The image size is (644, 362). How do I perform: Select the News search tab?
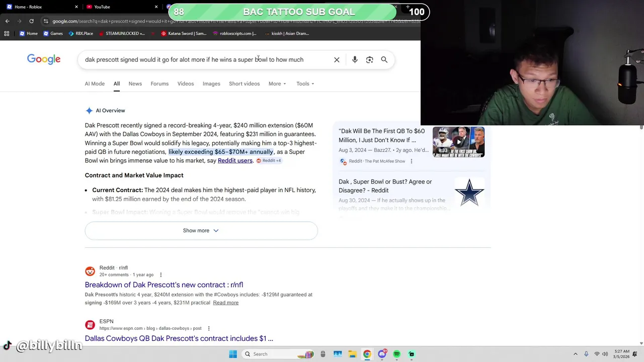135,83
